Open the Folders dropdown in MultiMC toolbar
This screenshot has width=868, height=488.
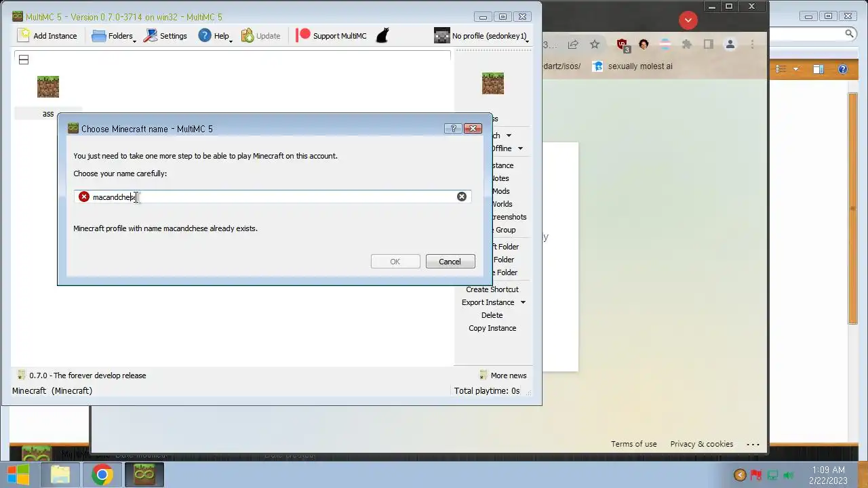[113, 36]
